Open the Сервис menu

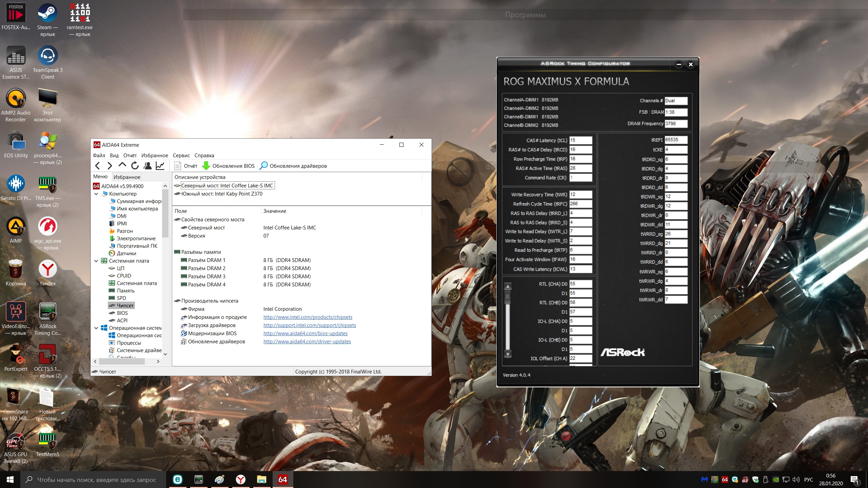click(181, 156)
